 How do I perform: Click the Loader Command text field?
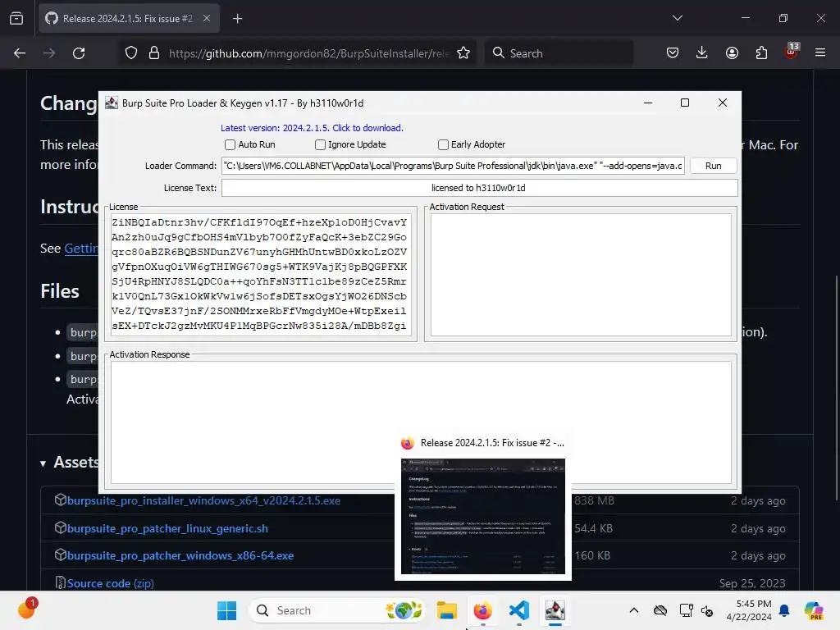pos(453,166)
